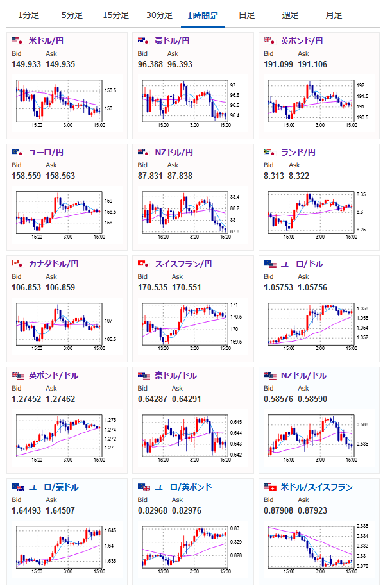Image resolution: width=383 pixels, height=588 pixels.
Task: Click the Swiss flag icon beside スイスフラン/円
Action: click(x=143, y=264)
